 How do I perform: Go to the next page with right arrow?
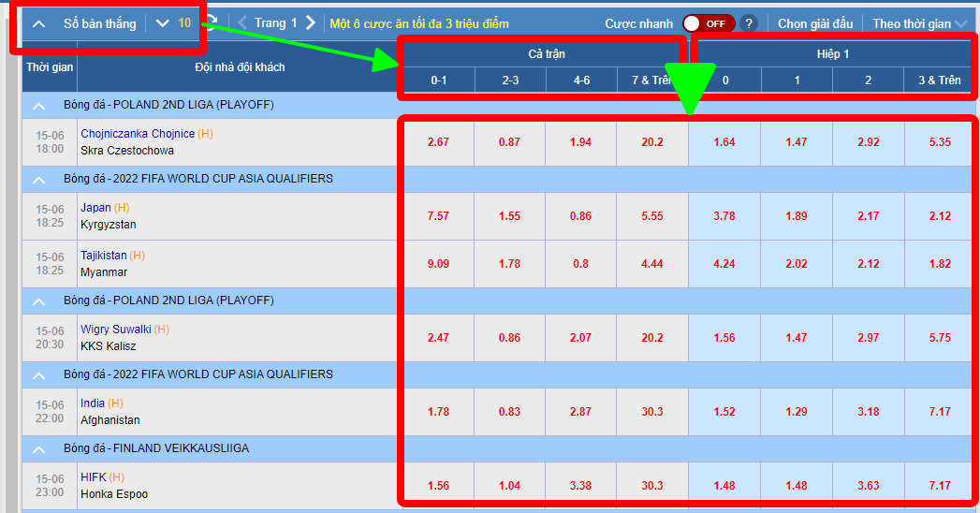point(311,23)
